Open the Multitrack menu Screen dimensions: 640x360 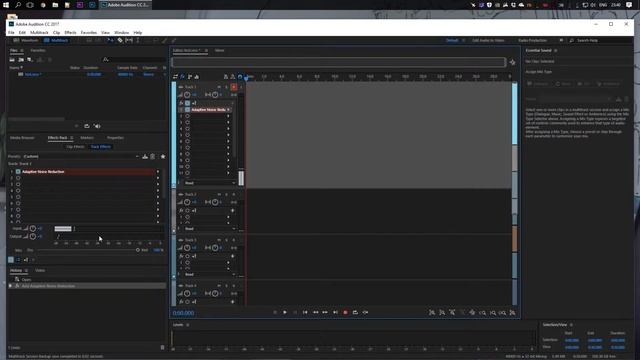pyautogui.click(x=39, y=32)
